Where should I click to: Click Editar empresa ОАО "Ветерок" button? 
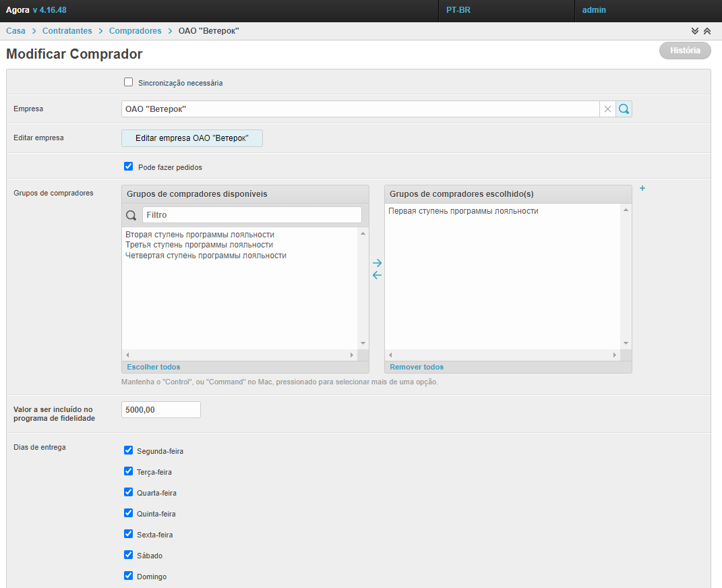[x=192, y=138]
